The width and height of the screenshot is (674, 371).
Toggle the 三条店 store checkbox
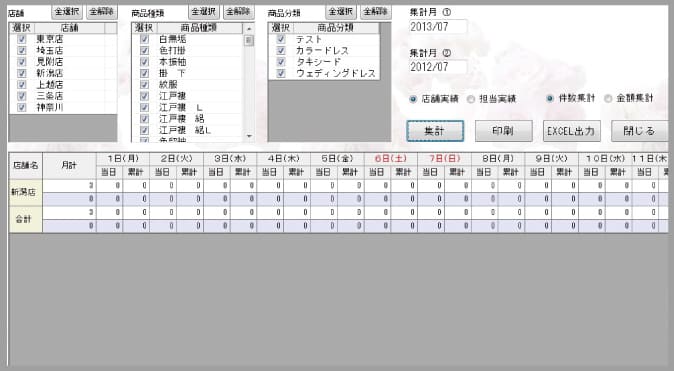21,96
